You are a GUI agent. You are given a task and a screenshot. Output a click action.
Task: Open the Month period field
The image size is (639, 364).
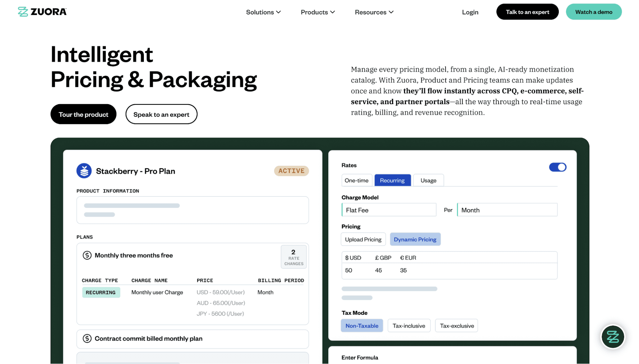507,210
